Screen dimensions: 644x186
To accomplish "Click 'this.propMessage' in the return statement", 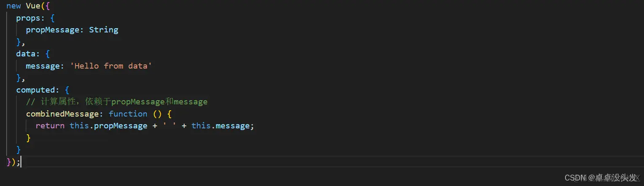I will (x=108, y=126).
